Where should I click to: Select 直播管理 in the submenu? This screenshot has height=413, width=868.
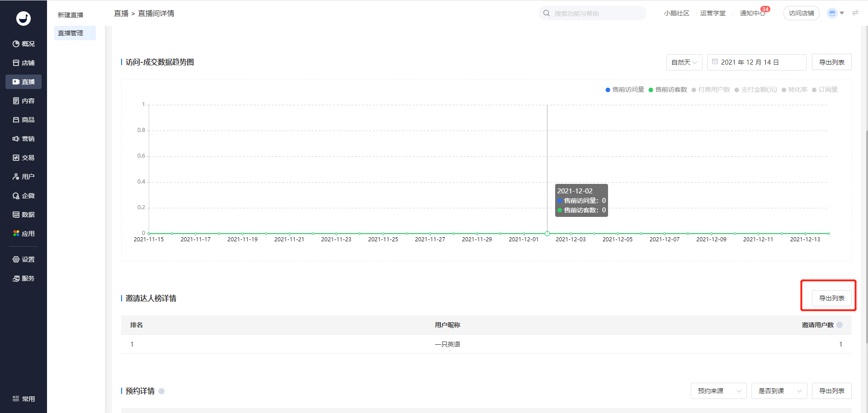coord(71,33)
